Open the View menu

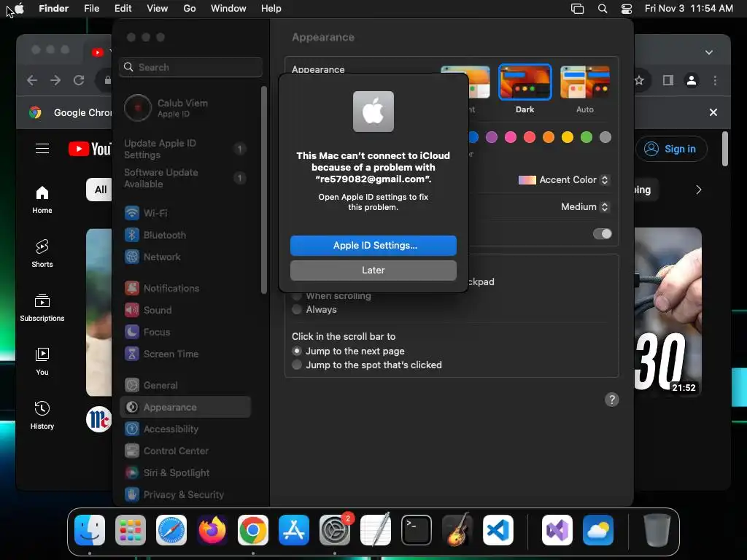pyautogui.click(x=158, y=9)
